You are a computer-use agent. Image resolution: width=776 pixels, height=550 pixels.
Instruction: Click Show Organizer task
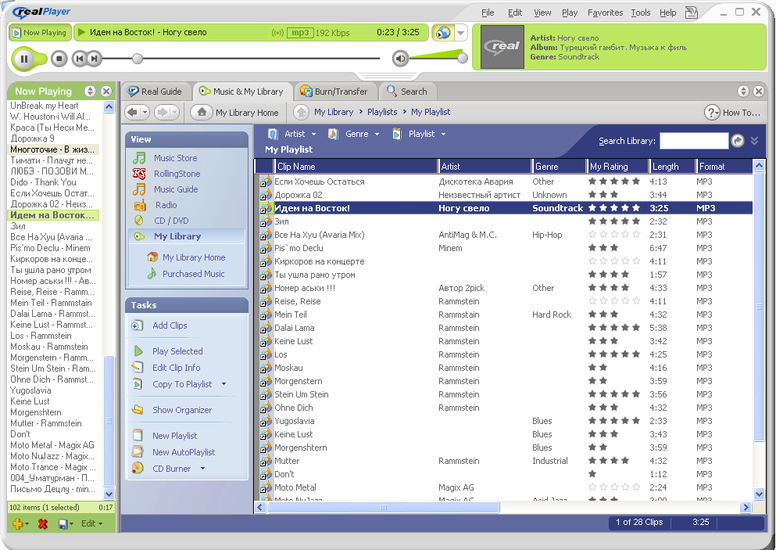182,410
